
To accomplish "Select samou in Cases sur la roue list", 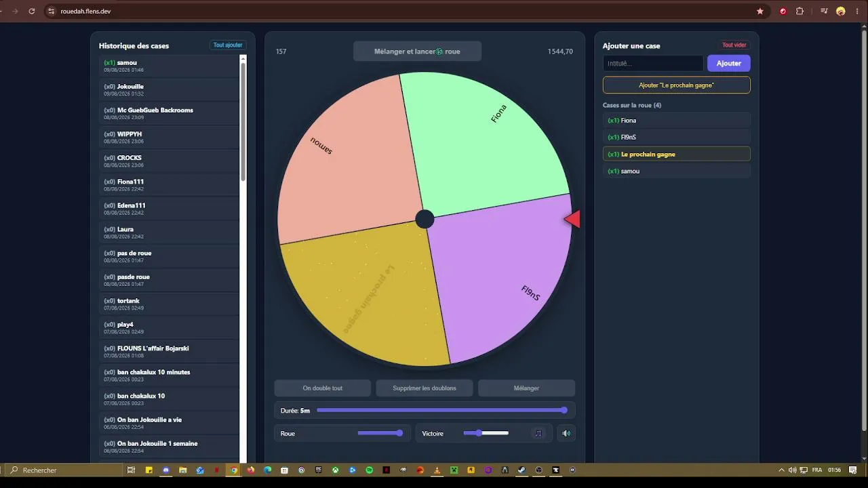I will (x=677, y=171).
